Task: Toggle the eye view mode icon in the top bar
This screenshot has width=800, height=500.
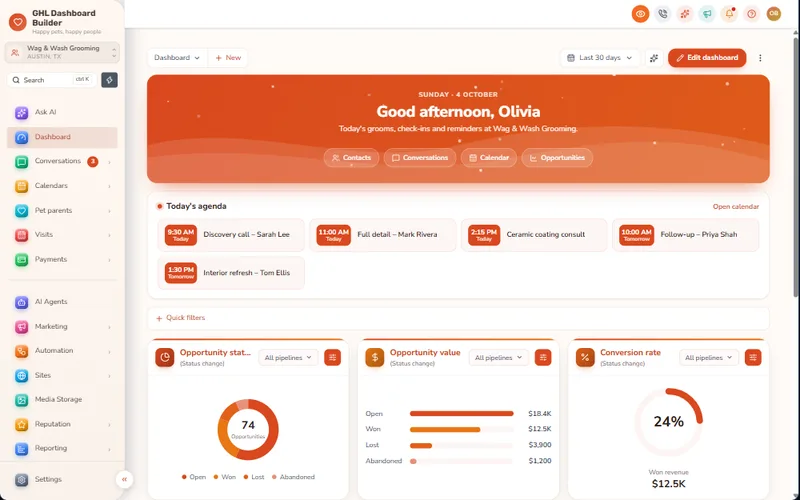Action: pyautogui.click(x=640, y=14)
